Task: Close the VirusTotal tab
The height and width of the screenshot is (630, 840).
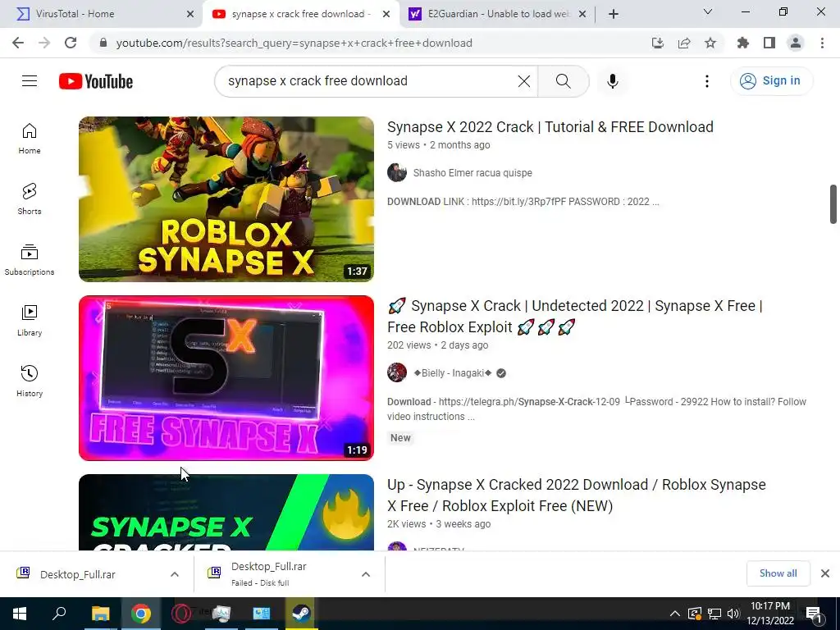Action: (x=190, y=15)
